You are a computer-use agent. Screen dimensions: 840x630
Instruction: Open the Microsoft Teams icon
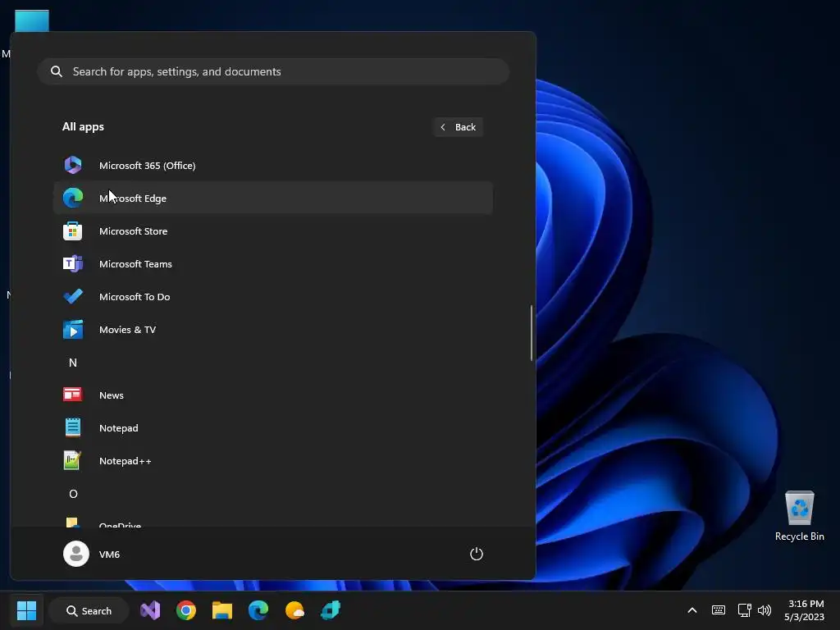pyautogui.click(x=73, y=263)
